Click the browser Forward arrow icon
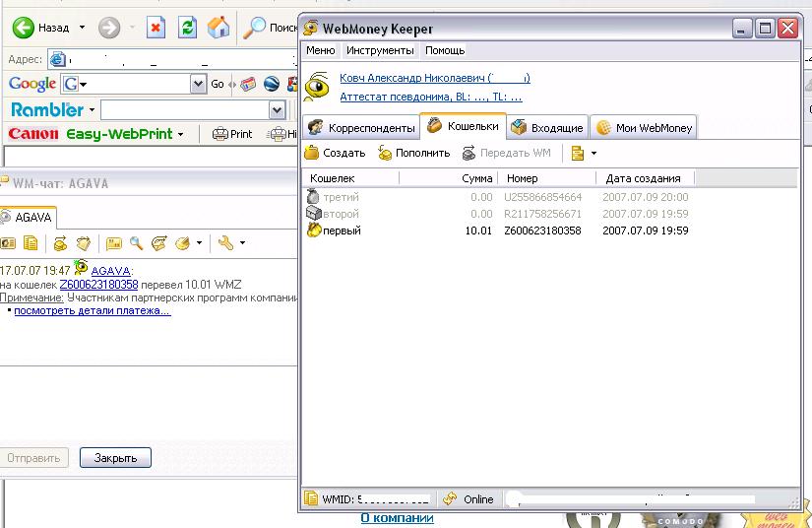Screen dimensions: 812x528 point(108,28)
